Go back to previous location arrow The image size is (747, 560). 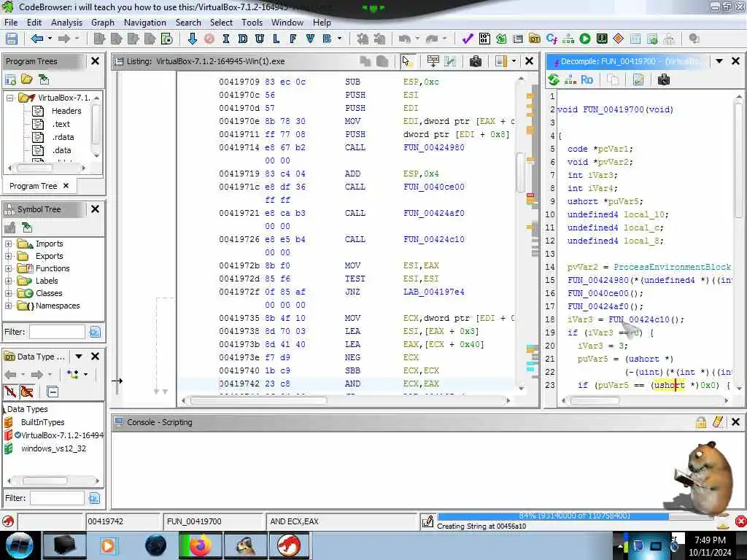37,39
